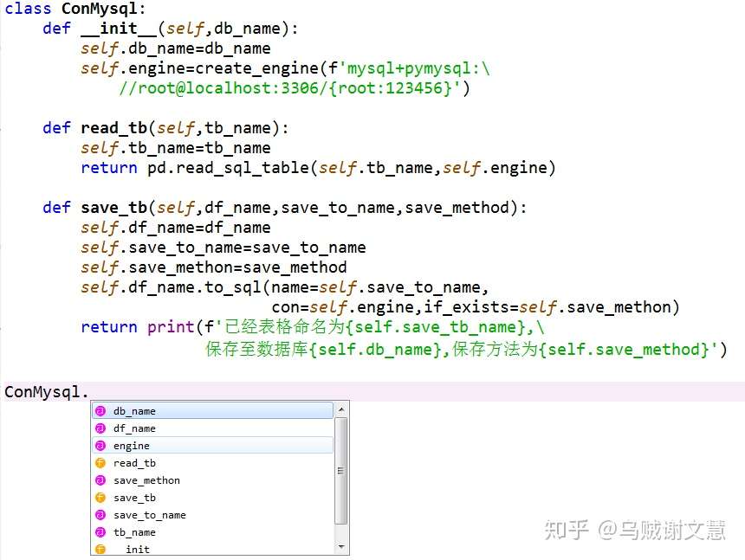This screenshot has width=745, height=560.
Task: Choose save_methon attribute suggestion
Action: (x=212, y=480)
